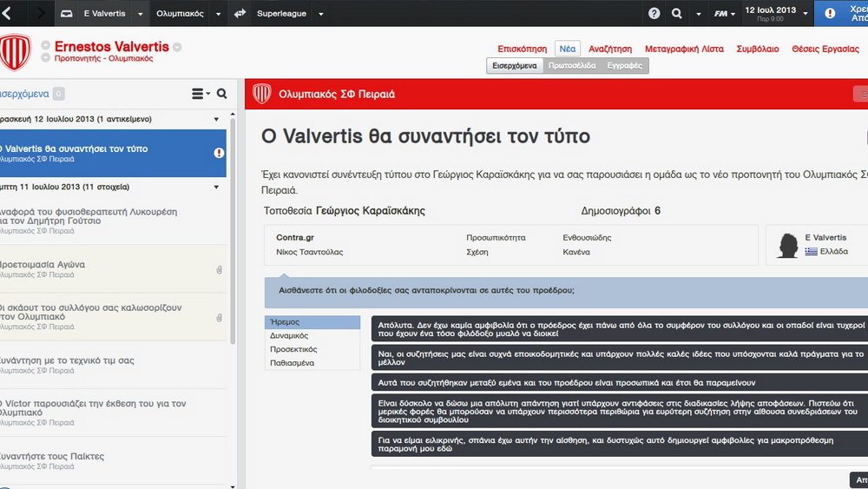Image resolution: width=868 pixels, height=489 pixels.
Task: Open the Superleague dropdown in top bar
Action: pos(320,14)
